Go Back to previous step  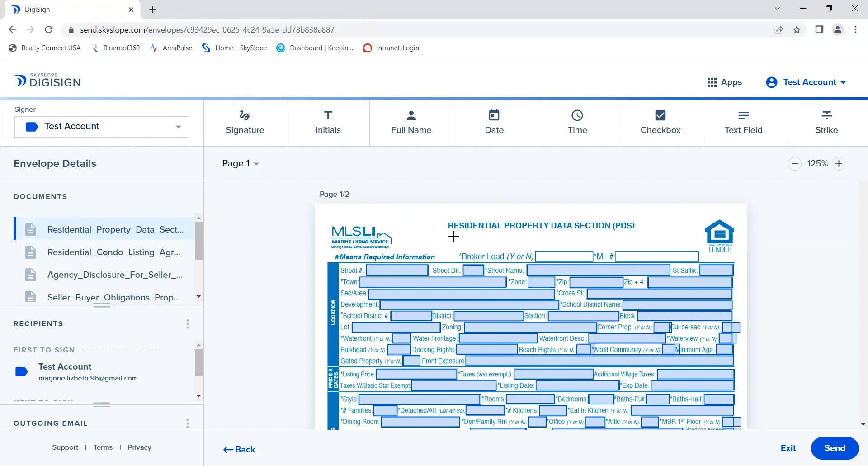pyautogui.click(x=239, y=450)
